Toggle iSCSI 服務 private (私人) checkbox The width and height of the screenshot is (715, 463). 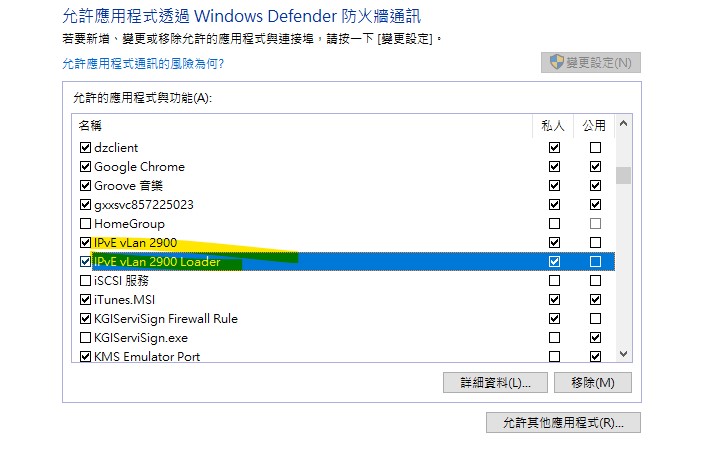point(555,281)
